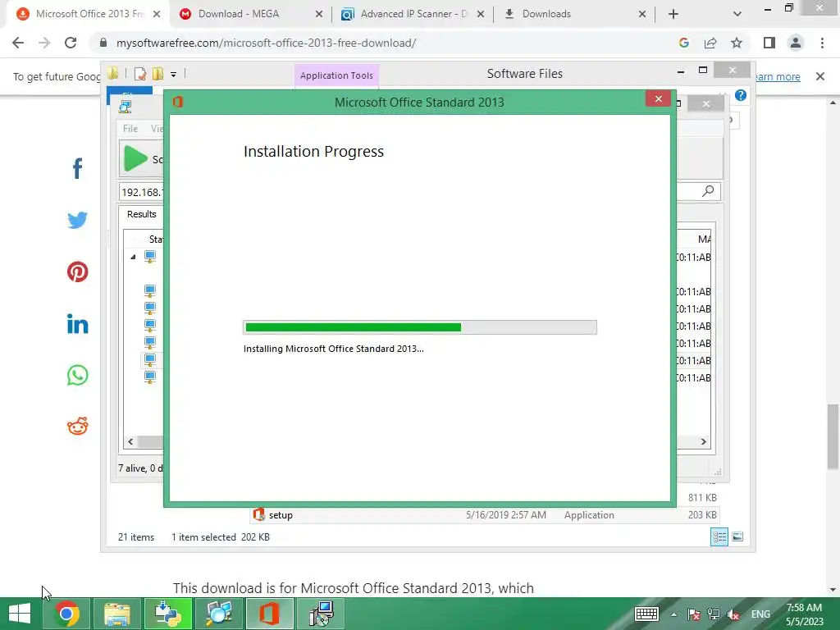Open Chrome side panel icon

click(769, 43)
